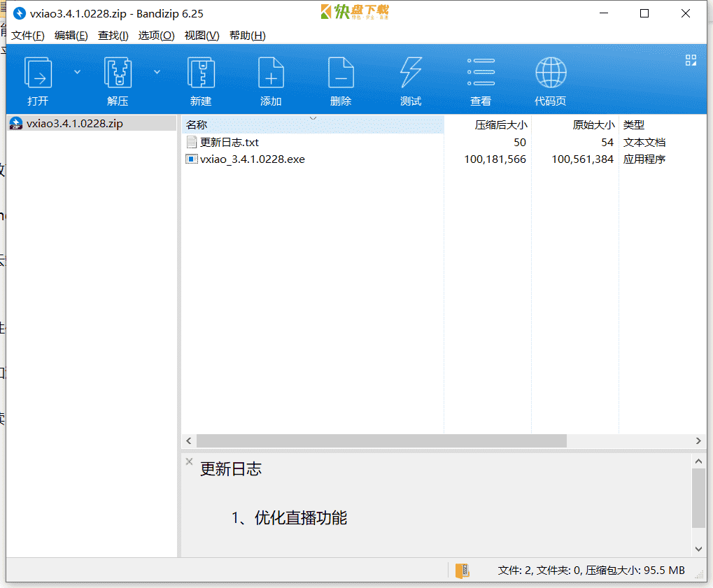713x588 pixels.
Task: Click the horizontal scrollbar right arrow
Action: tap(698, 440)
